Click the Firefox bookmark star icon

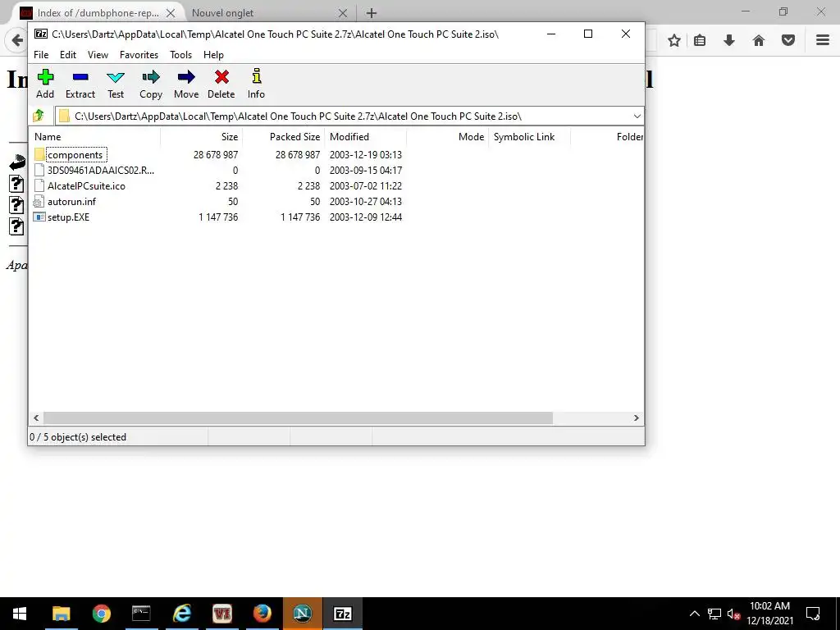click(674, 40)
